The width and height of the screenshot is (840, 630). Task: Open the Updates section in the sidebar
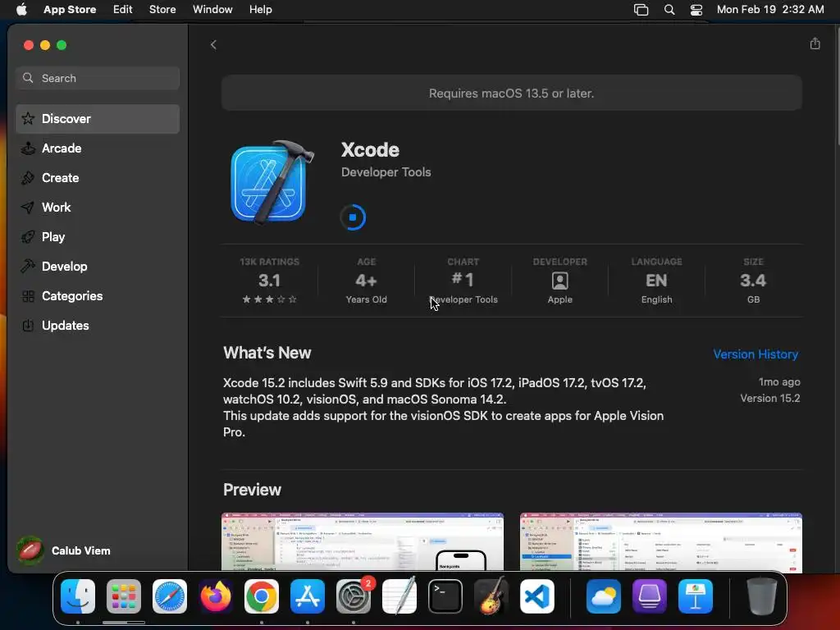coord(98,325)
